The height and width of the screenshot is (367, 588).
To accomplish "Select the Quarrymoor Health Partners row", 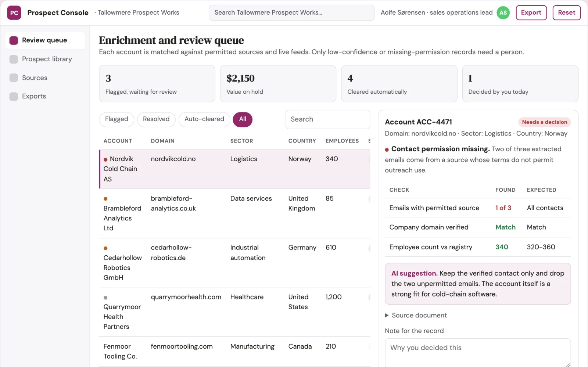I will [235, 312].
